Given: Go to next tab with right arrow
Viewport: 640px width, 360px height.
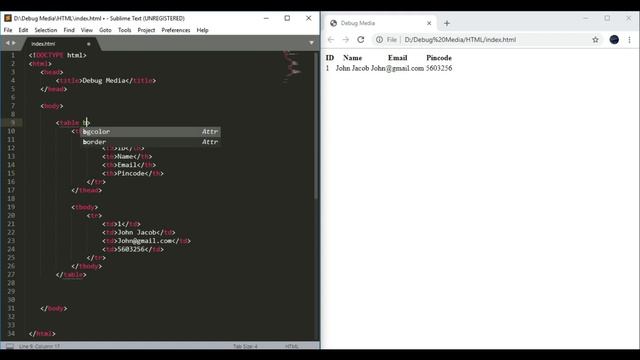Looking at the screenshot, I should [x=14, y=43].
